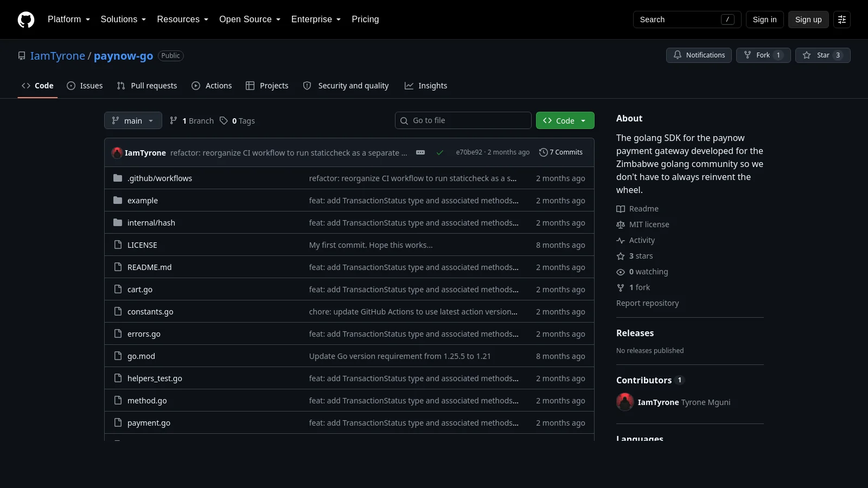Viewport: 868px width, 488px height.
Task: Click the Report repository link
Action: [x=647, y=303]
